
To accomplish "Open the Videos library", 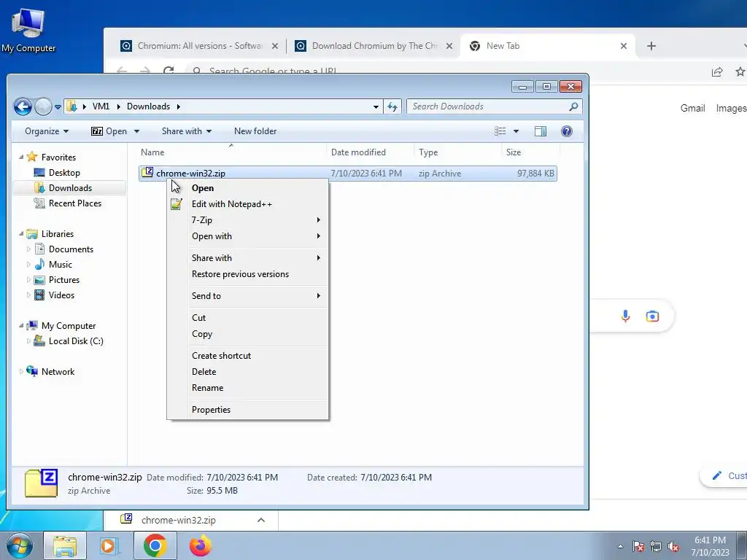I will point(61,295).
